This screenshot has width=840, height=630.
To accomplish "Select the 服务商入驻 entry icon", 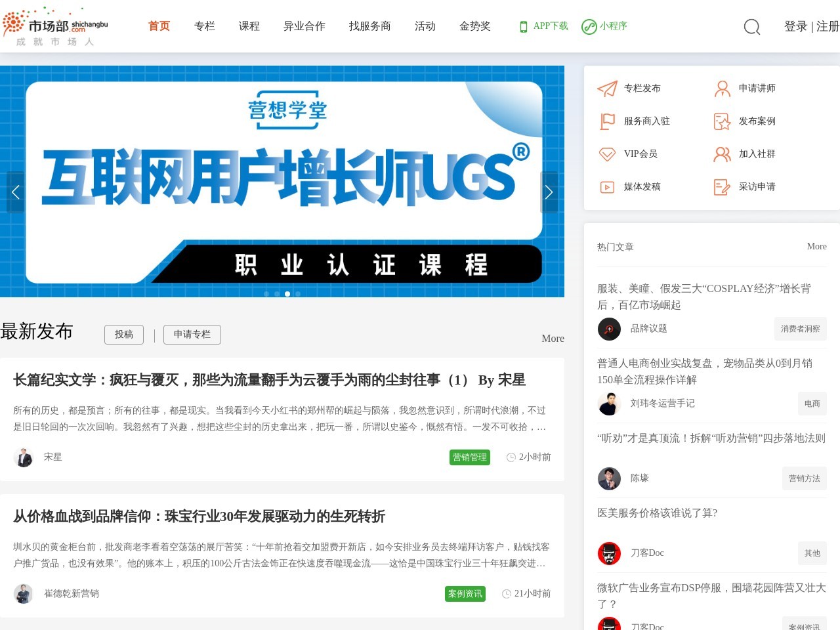I will [x=607, y=121].
